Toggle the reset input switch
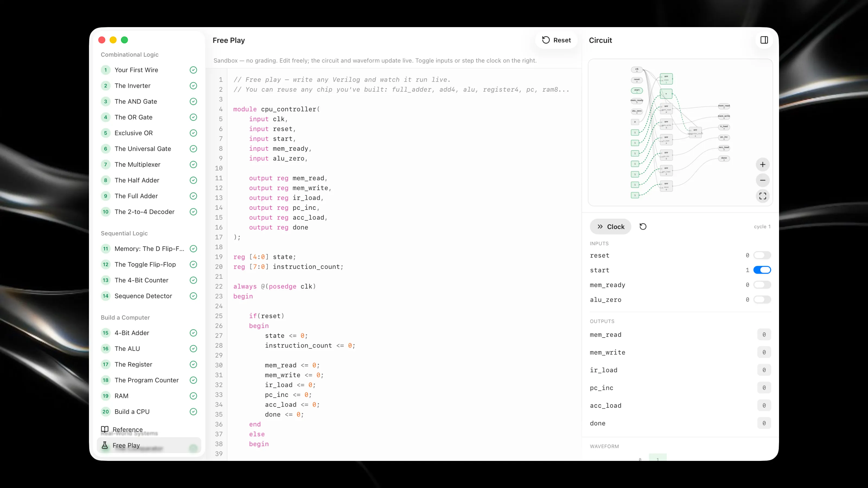This screenshot has width=868, height=488. (x=762, y=255)
